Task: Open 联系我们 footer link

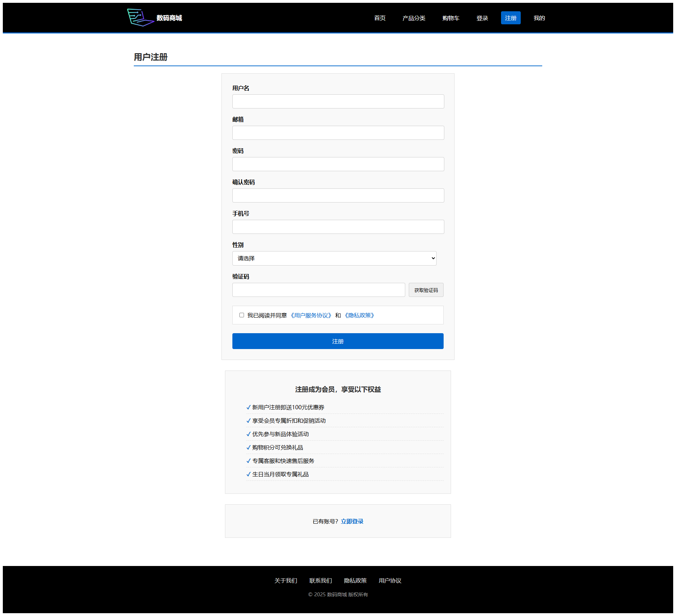Action: pyautogui.click(x=320, y=580)
